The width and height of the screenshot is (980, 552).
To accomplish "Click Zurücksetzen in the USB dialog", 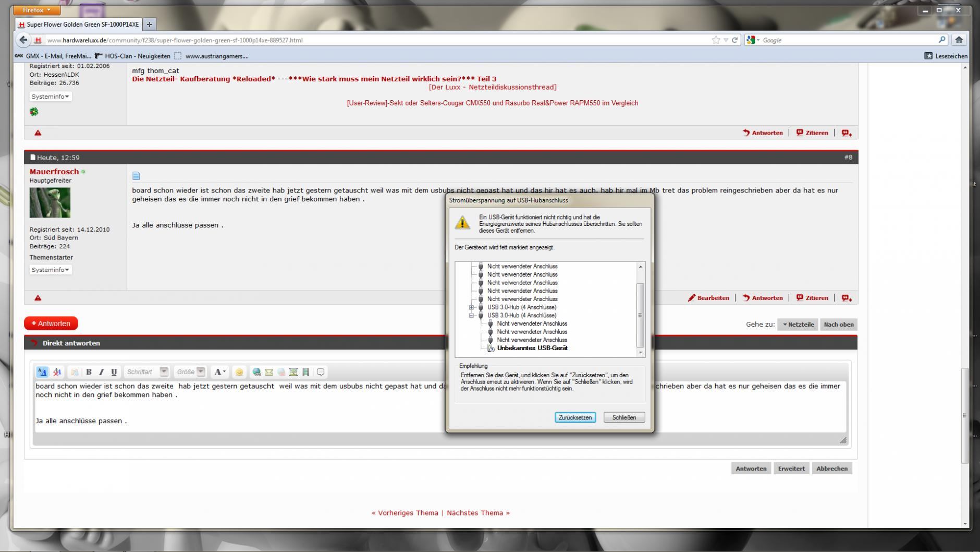I will coord(575,417).
